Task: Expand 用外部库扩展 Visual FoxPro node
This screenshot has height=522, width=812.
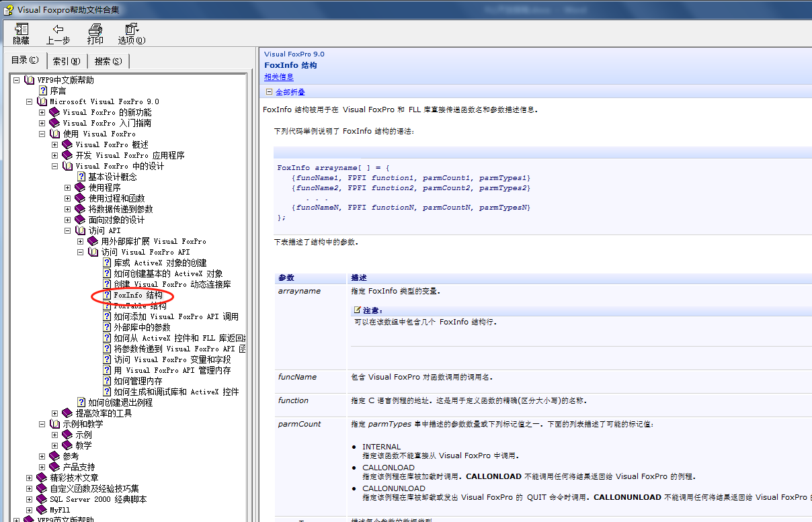Action: tap(81, 241)
